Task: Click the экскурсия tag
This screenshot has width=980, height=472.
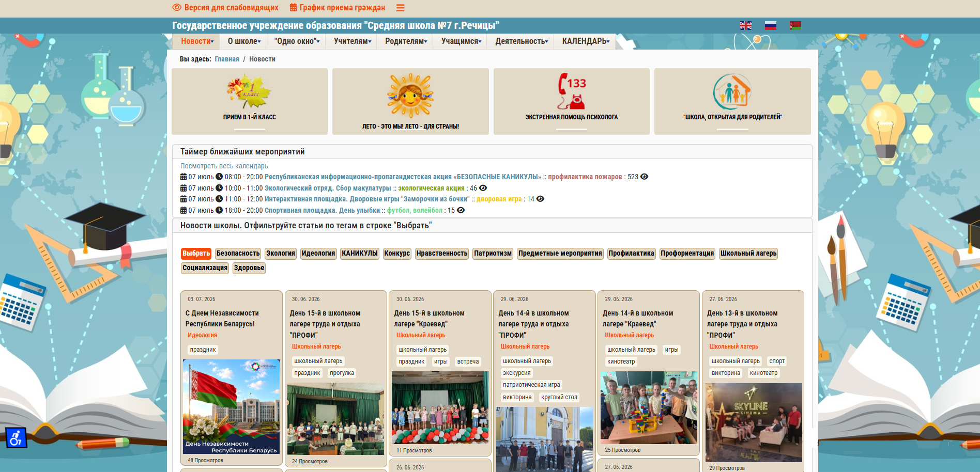Action: (x=517, y=373)
